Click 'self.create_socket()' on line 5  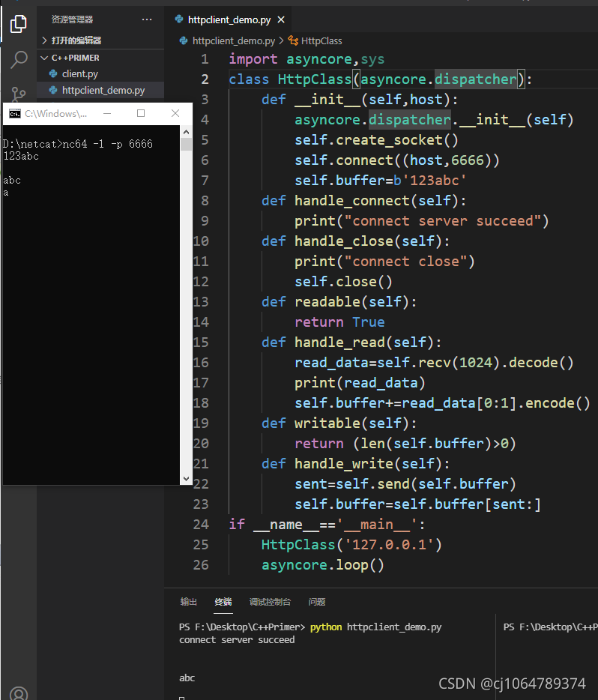(x=376, y=139)
